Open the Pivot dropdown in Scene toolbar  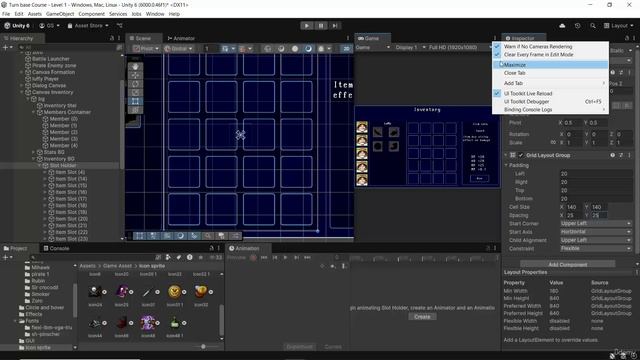[146, 48]
